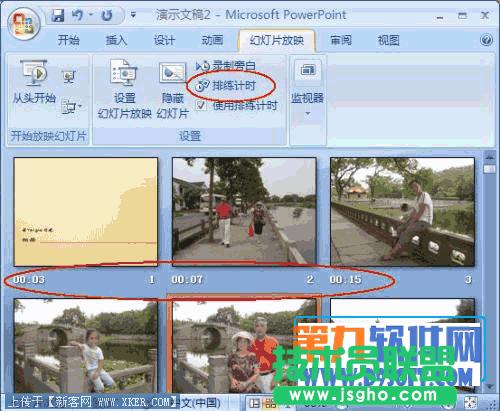500x411 pixels.
Task: Select slide 3 thumbnail man on railing
Action: [x=402, y=212]
